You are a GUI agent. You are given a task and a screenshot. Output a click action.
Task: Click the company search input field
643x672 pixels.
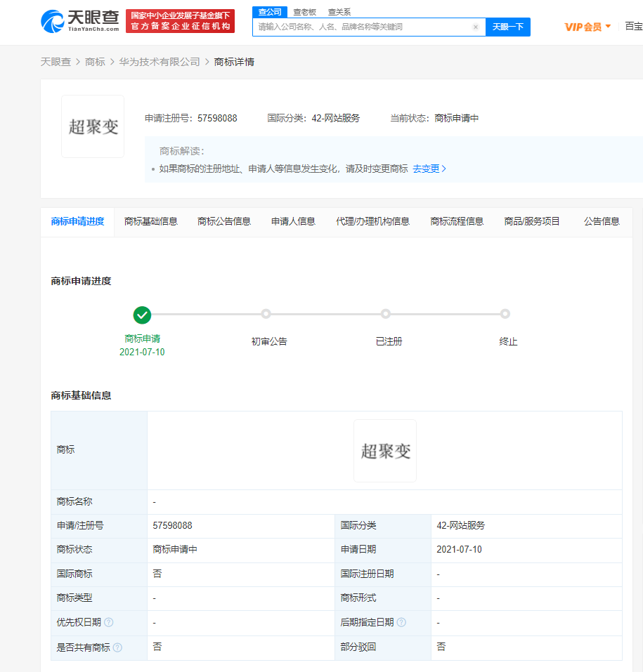tap(365, 27)
